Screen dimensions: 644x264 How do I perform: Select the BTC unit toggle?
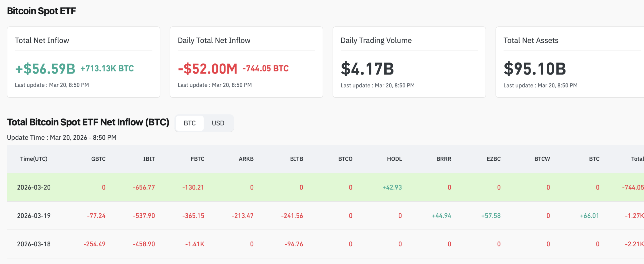[x=190, y=123]
